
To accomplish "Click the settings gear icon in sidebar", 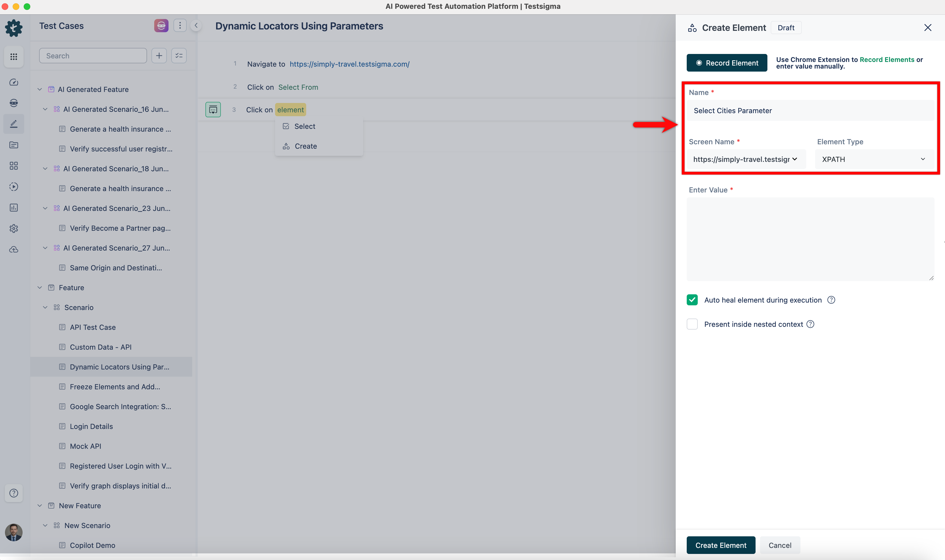I will [x=13, y=228].
